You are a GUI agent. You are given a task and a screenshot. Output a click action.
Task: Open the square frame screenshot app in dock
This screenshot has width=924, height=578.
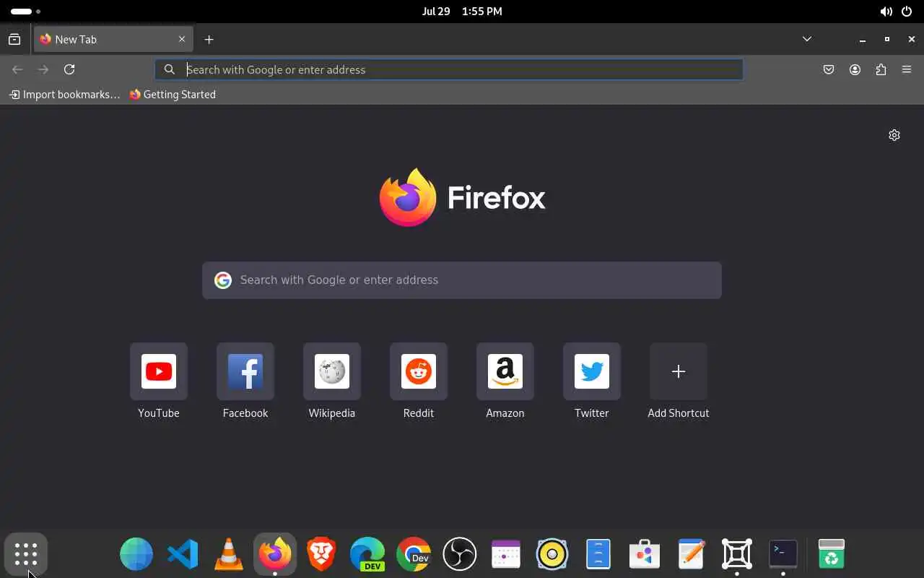coord(737,554)
